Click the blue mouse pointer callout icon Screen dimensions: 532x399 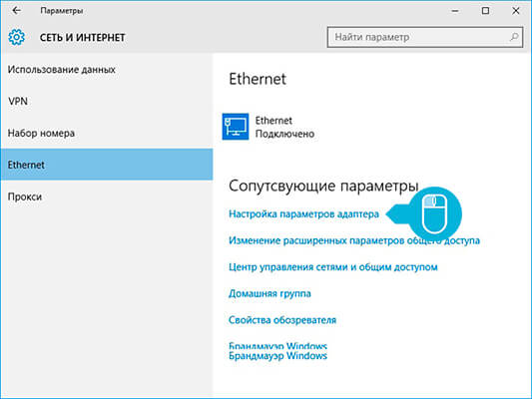pos(434,213)
